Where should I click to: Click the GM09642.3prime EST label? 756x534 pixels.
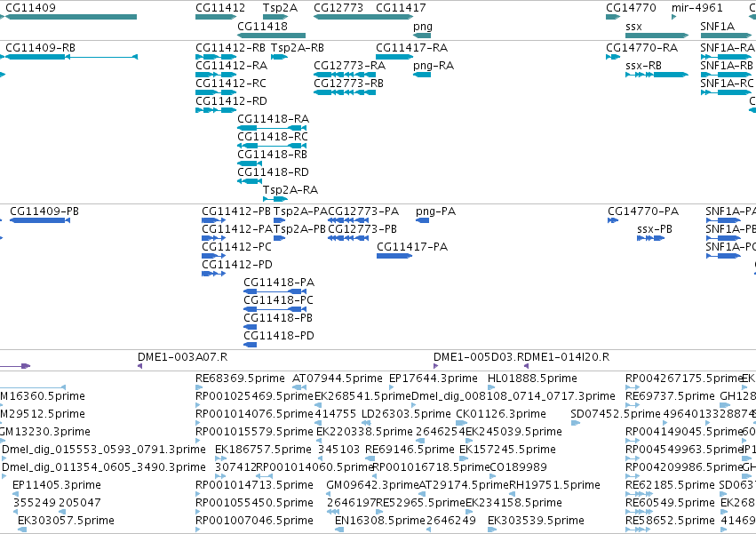372,485
